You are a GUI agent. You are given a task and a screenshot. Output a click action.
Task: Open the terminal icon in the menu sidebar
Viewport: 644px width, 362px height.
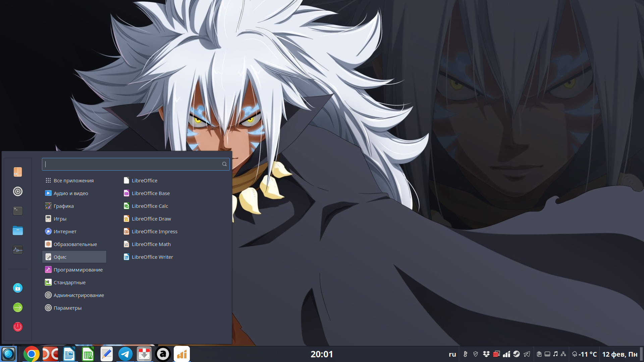point(18,211)
